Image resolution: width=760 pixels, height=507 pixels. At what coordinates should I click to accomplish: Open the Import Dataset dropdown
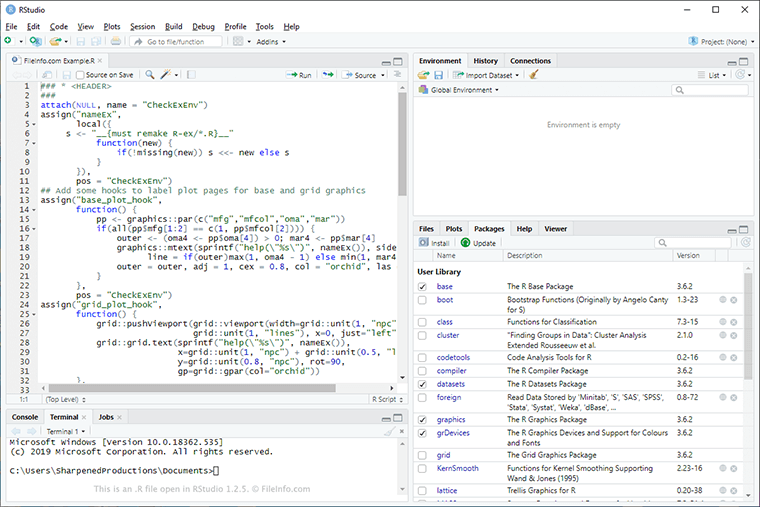click(x=487, y=75)
